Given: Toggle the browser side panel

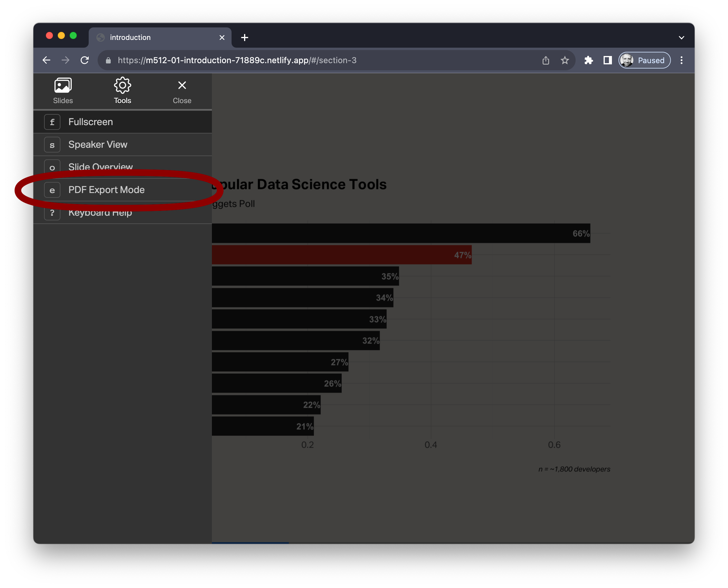Looking at the screenshot, I should (x=607, y=60).
